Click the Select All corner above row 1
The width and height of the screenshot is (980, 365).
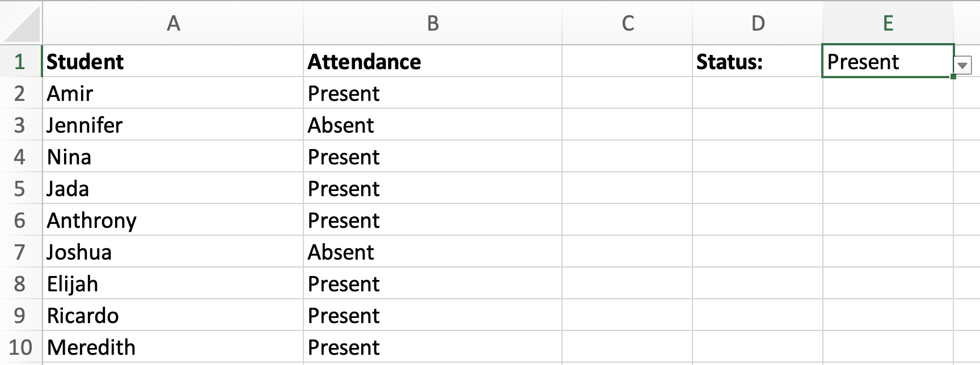[x=21, y=23]
